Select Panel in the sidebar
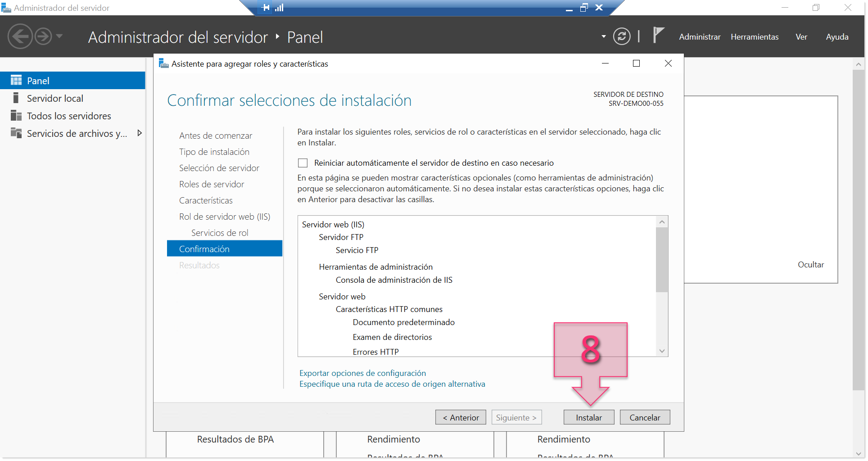This screenshot has width=868, height=461. pos(38,80)
